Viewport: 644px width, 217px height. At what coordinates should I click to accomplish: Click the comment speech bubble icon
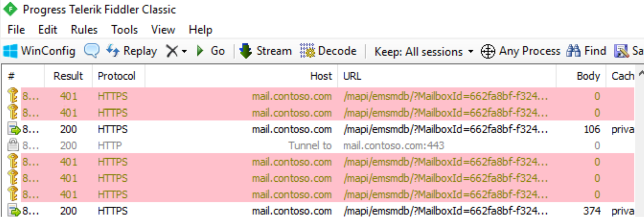pyautogui.click(x=92, y=51)
